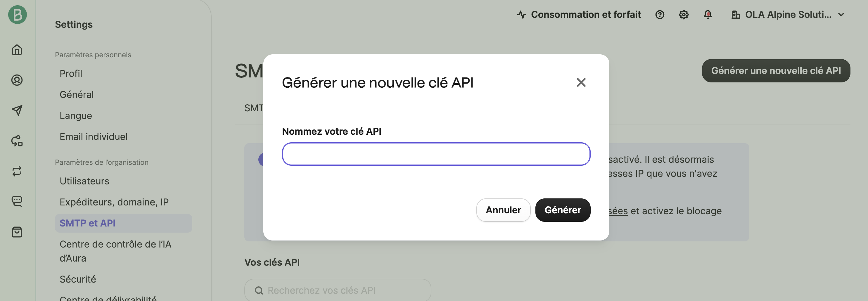Click the Brevo logo
868x301 pixels.
click(16, 15)
